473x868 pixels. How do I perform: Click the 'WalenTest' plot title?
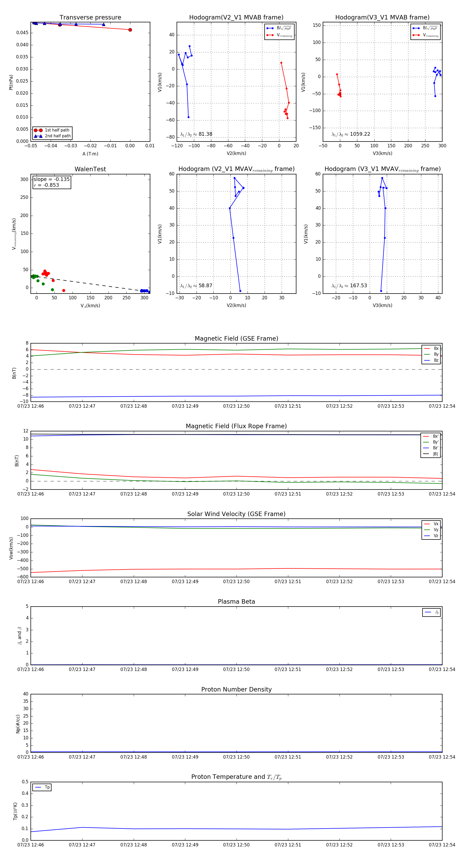coord(90,169)
